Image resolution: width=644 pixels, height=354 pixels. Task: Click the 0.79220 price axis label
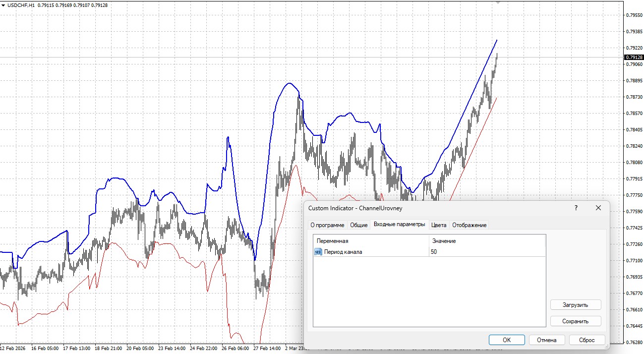click(x=634, y=48)
